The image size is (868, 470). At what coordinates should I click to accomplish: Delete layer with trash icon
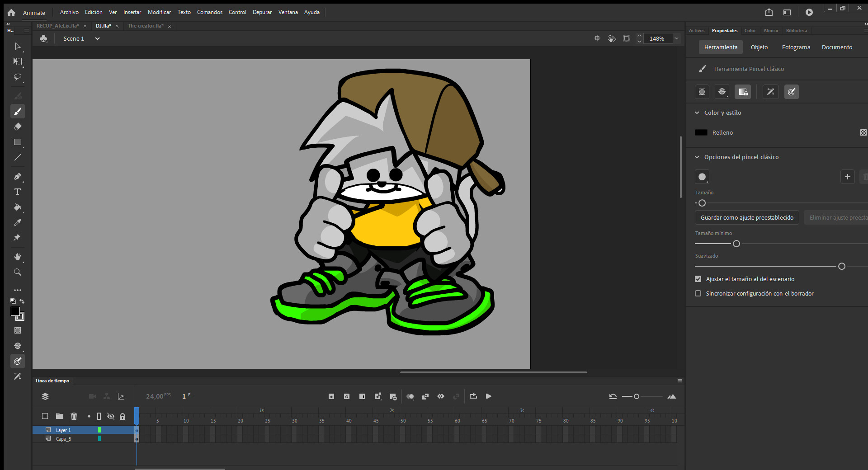[x=74, y=416]
